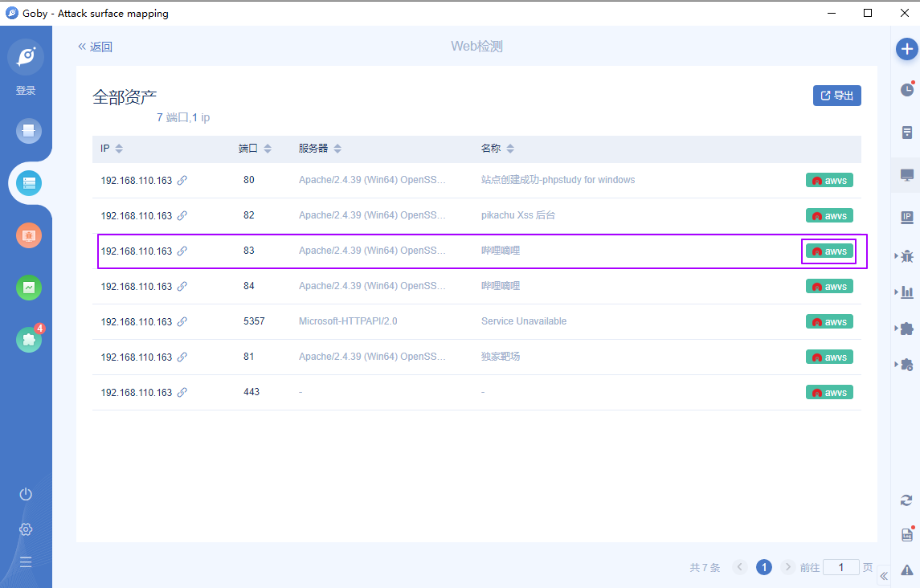Click the warning triangle icon bottom right
The height and width of the screenshot is (588, 920).
click(x=907, y=570)
